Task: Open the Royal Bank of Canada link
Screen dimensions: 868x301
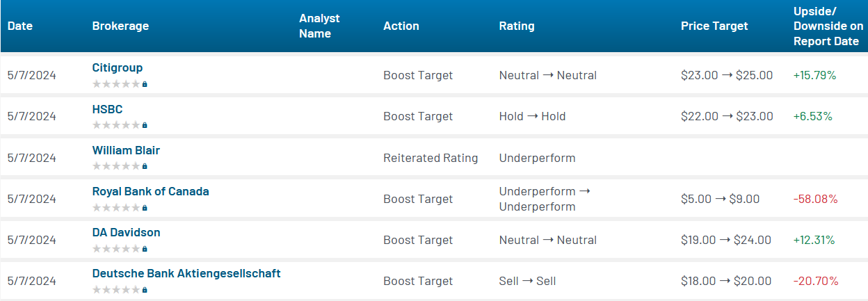Action: pos(150,191)
